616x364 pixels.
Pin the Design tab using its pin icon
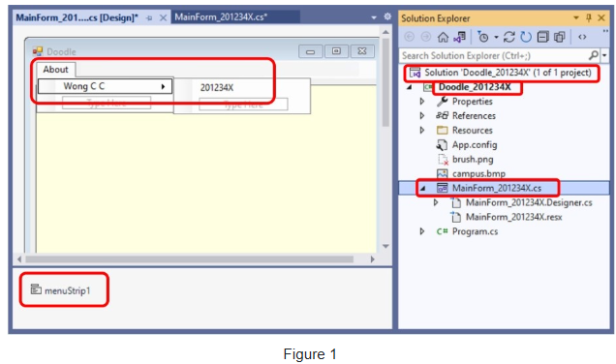pos(149,18)
